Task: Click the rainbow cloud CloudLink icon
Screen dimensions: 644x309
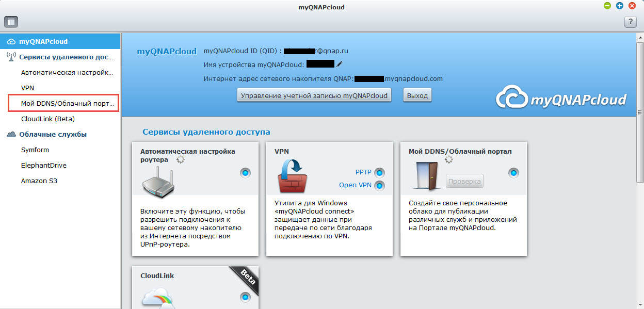Action: 159,298
